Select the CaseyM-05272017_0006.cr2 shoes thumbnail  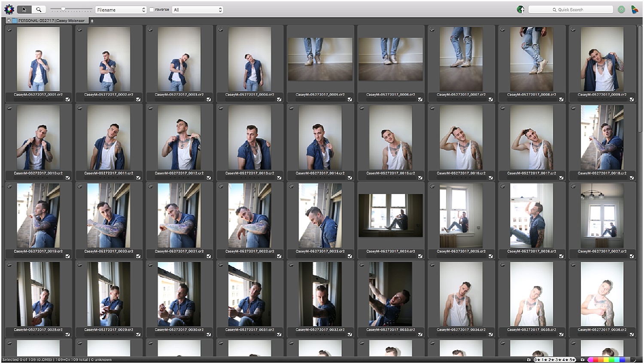pos(391,59)
